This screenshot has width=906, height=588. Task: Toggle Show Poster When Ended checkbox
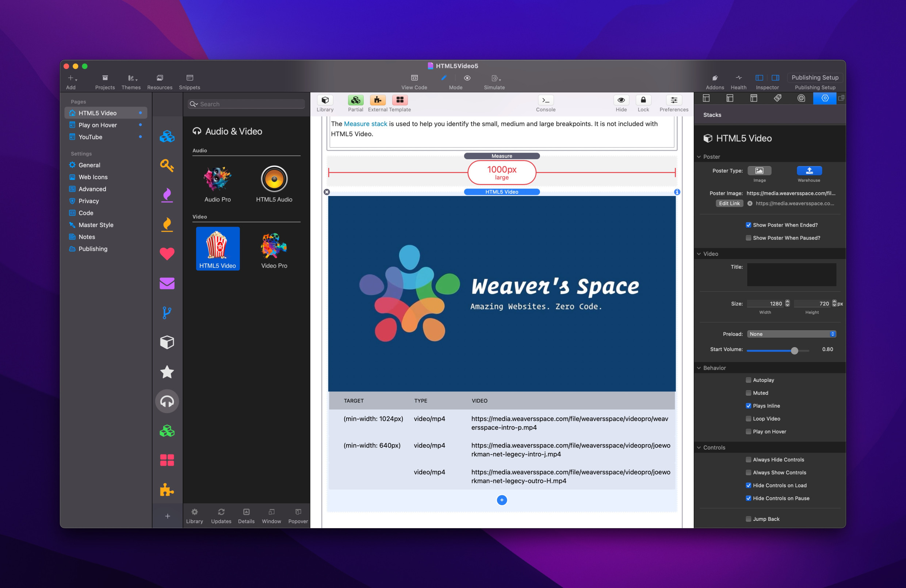click(748, 225)
